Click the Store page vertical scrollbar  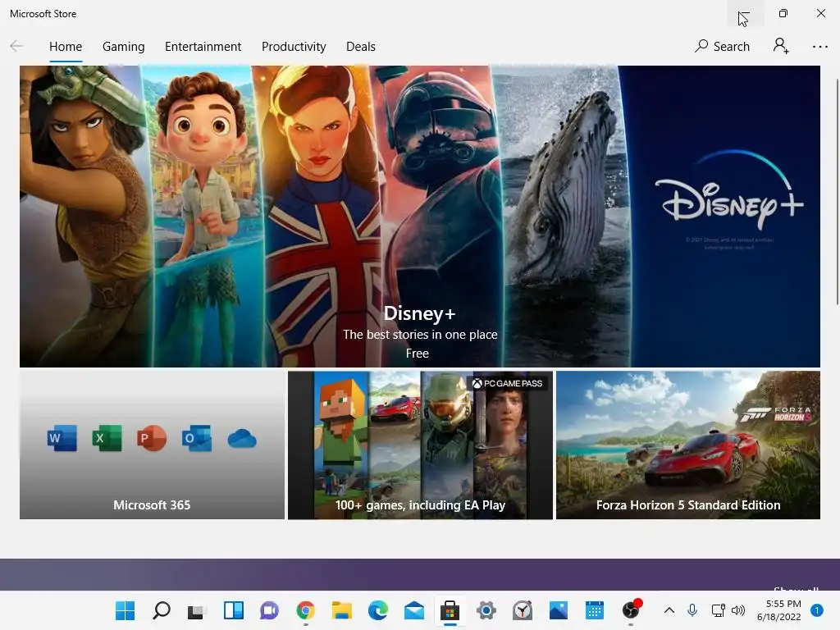click(x=837, y=192)
